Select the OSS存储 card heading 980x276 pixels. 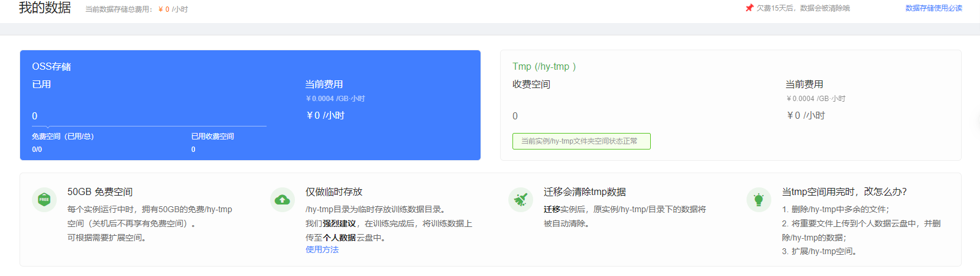pos(51,67)
